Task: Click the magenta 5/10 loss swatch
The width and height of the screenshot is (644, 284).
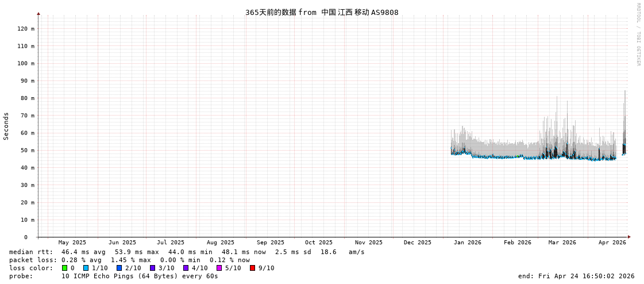Action: (219, 268)
